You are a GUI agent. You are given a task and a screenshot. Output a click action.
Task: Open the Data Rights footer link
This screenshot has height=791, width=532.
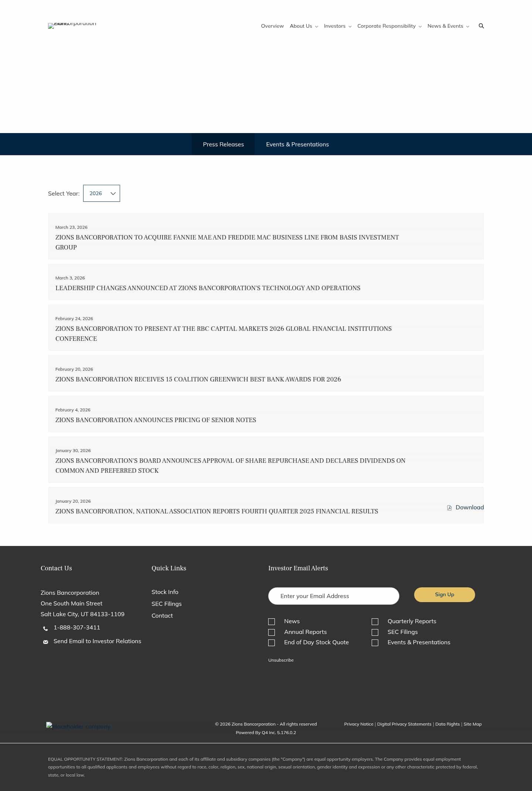point(447,724)
